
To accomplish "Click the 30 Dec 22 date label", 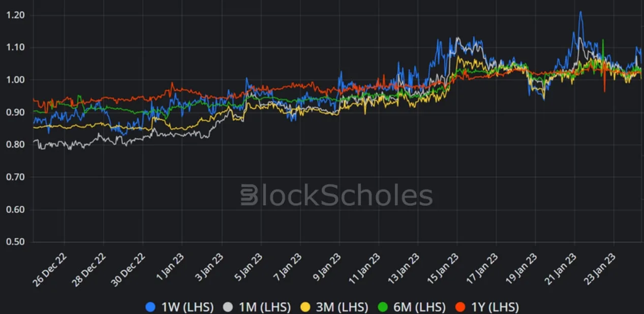I will 129,269.
